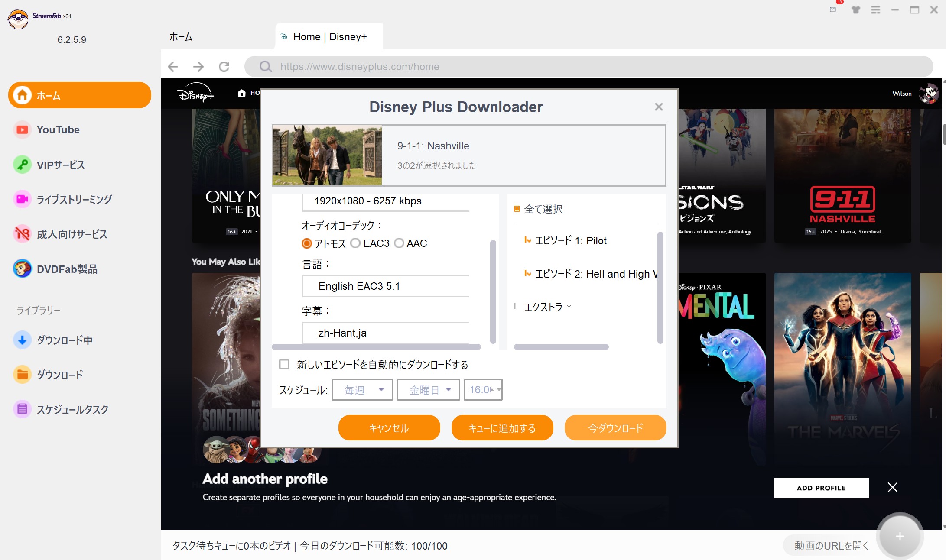Open the スケジュールタスク library item
This screenshot has width=946, height=560.
pyautogui.click(x=72, y=409)
